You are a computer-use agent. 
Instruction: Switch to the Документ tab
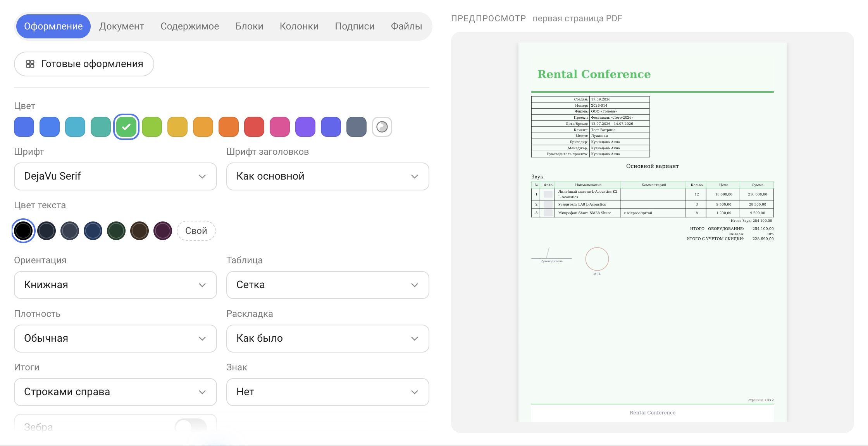point(122,26)
